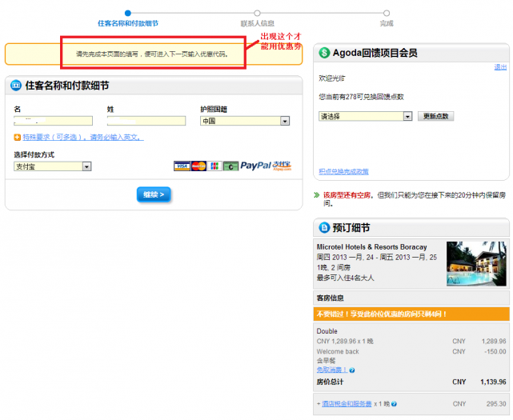Open the 特殊要求（可多选） link
Screen dimensions: 513x420
click(x=83, y=137)
